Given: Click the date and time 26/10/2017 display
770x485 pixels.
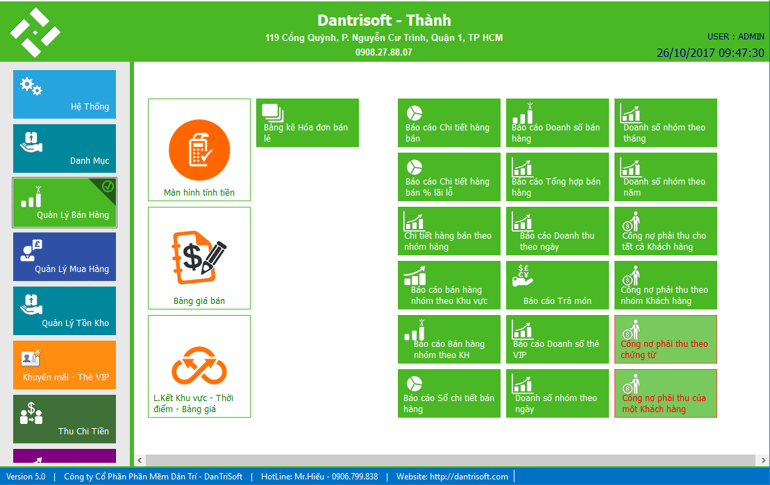Looking at the screenshot, I should 711,53.
